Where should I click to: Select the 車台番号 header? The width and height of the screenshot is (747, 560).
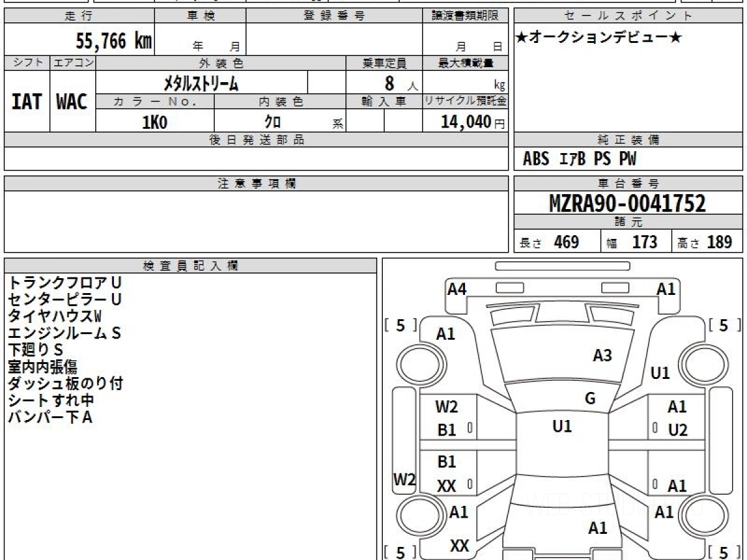click(629, 184)
